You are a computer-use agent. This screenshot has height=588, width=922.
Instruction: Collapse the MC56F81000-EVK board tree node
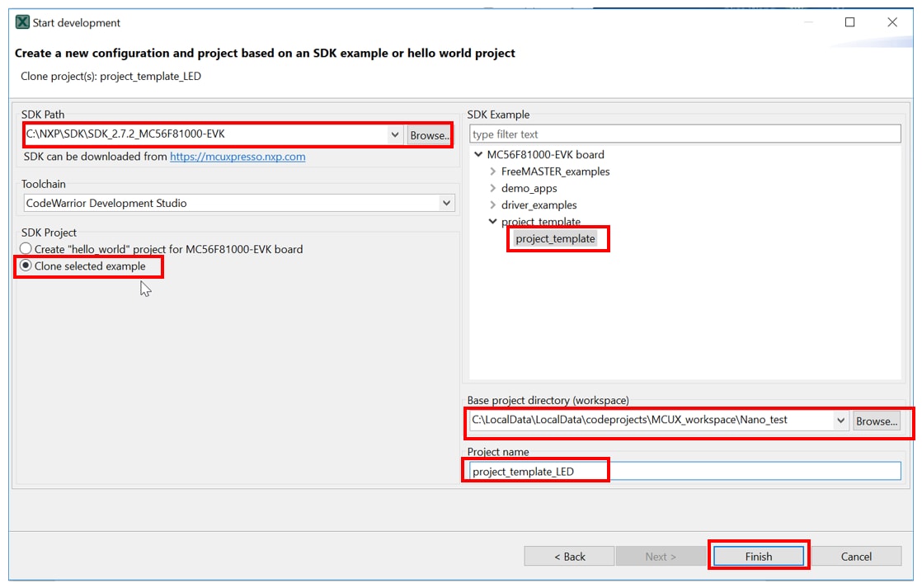[479, 155]
